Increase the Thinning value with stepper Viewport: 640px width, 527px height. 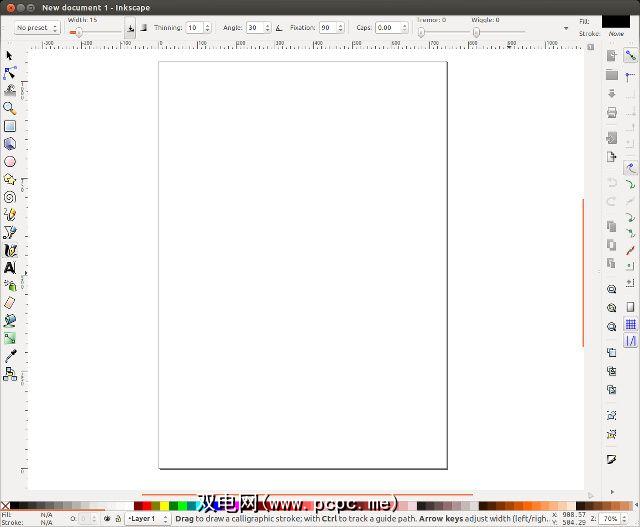coord(208,25)
